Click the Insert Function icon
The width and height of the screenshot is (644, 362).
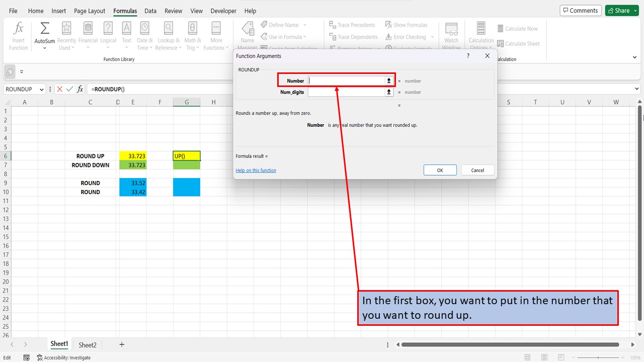[18, 34]
